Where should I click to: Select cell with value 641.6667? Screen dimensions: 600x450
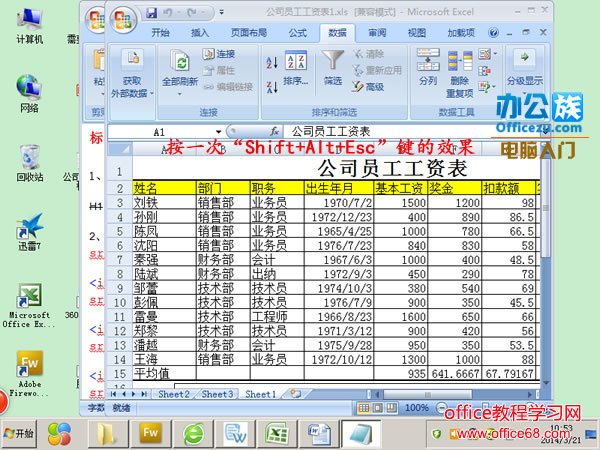[455, 373]
